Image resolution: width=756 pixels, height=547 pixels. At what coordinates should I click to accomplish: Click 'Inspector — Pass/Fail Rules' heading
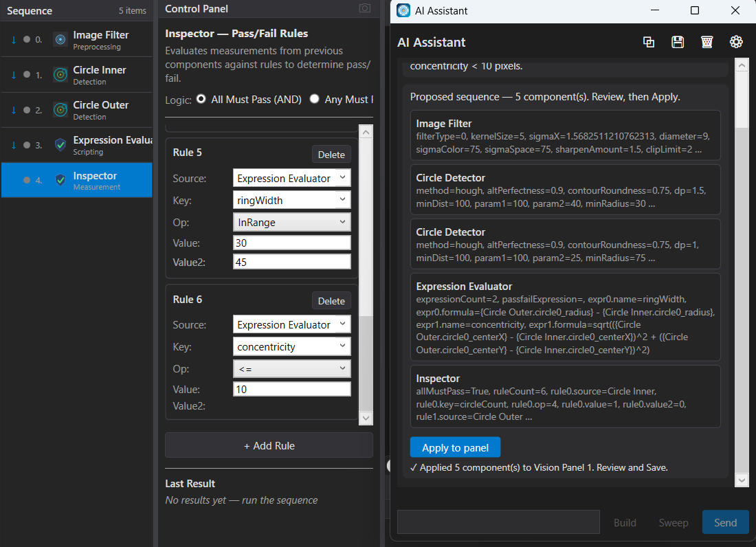[236, 33]
